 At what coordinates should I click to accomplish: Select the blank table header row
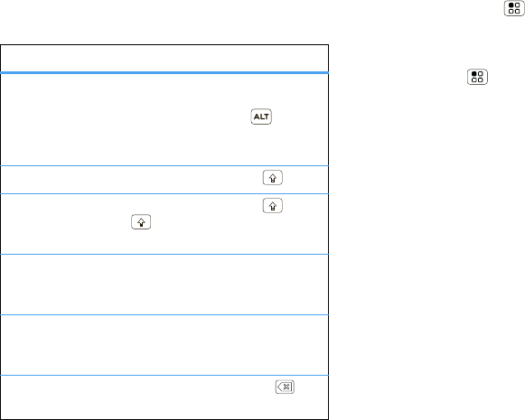pyautogui.click(x=164, y=58)
